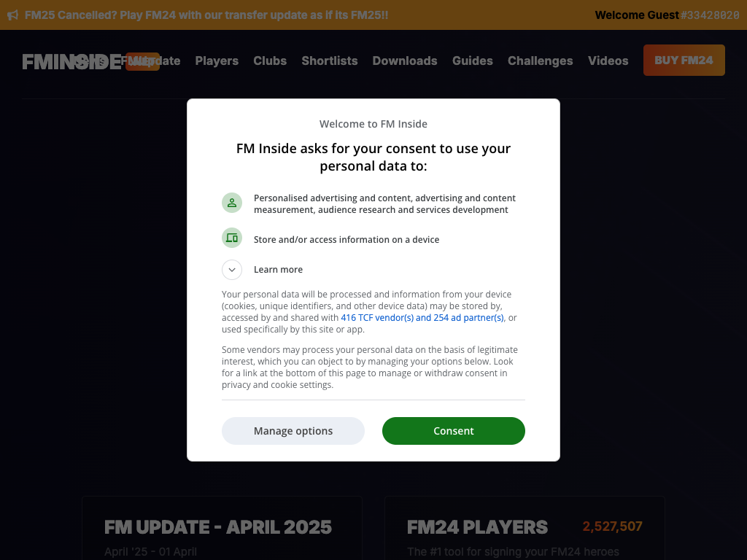Go to the Shortlists page
The width and height of the screenshot is (747, 560).
pos(330,61)
